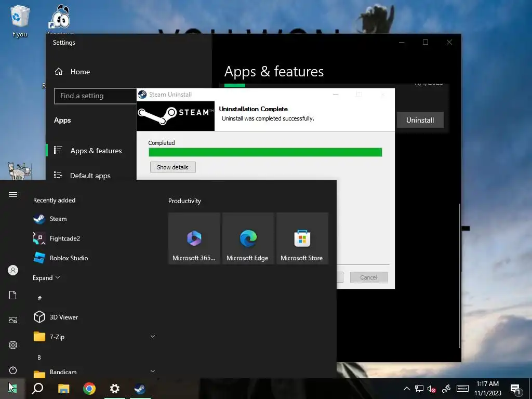Open File Explorer from taskbar

pyautogui.click(x=63, y=389)
